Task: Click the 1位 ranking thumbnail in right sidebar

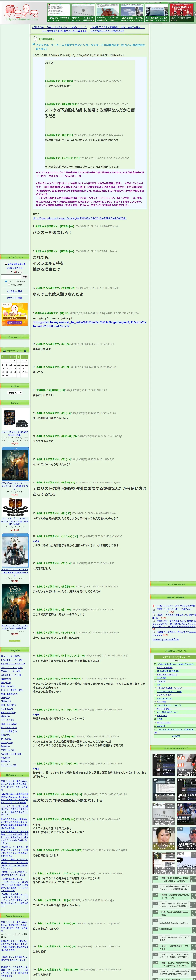Action: point(164,765)
